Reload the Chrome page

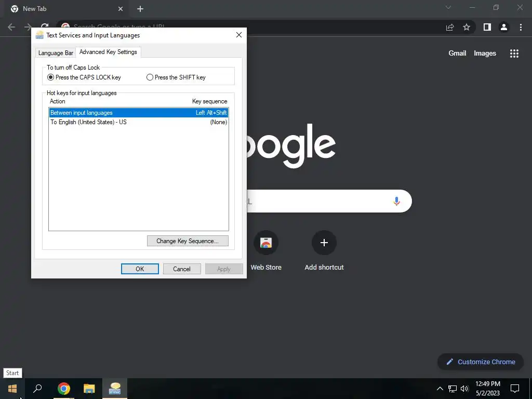click(x=45, y=26)
